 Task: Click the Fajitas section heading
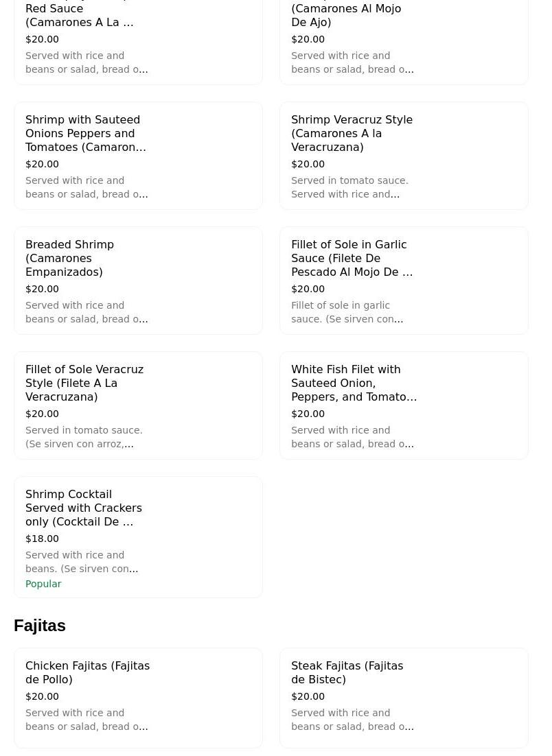pos(40,626)
